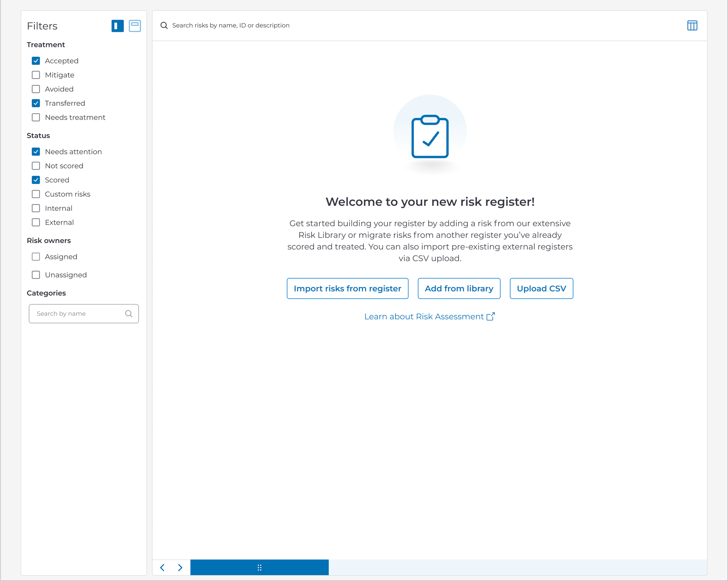The height and width of the screenshot is (581, 728).
Task: Click the external link icon beside Risk Assessment
Action: (x=491, y=316)
